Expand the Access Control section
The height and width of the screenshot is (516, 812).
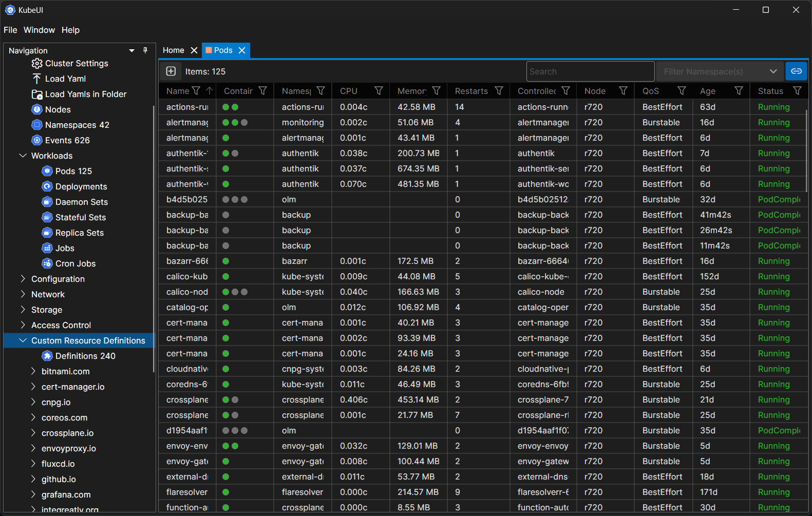pyautogui.click(x=23, y=325)
